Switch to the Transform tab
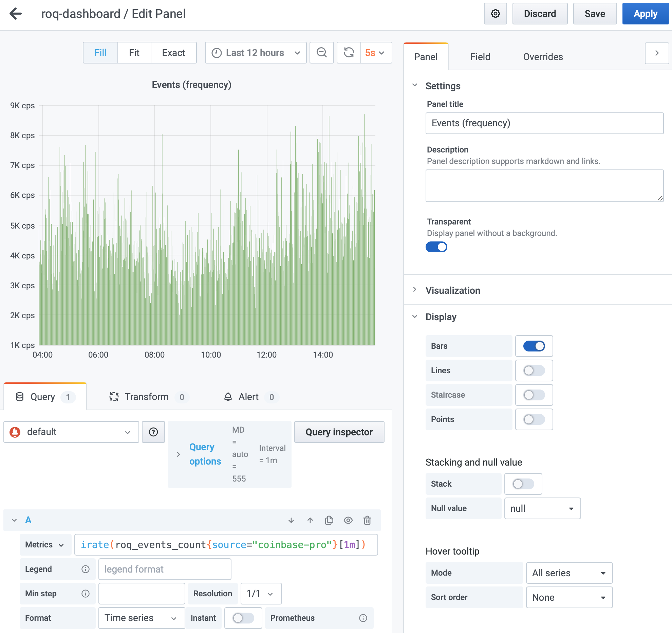The height and width of the screenshot is (633, 672). [147, 397]
